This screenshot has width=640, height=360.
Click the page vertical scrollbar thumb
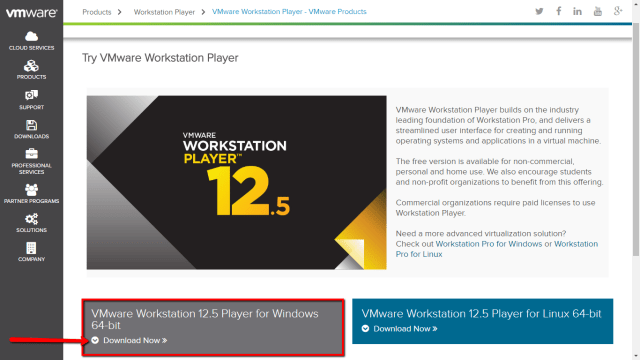(636, 140)
